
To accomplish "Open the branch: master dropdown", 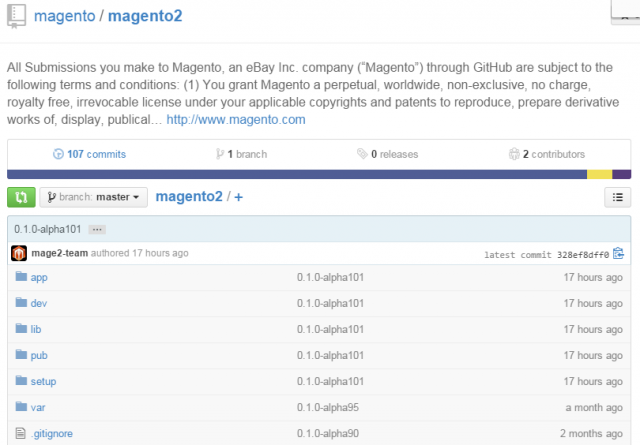I will (93, 197).
